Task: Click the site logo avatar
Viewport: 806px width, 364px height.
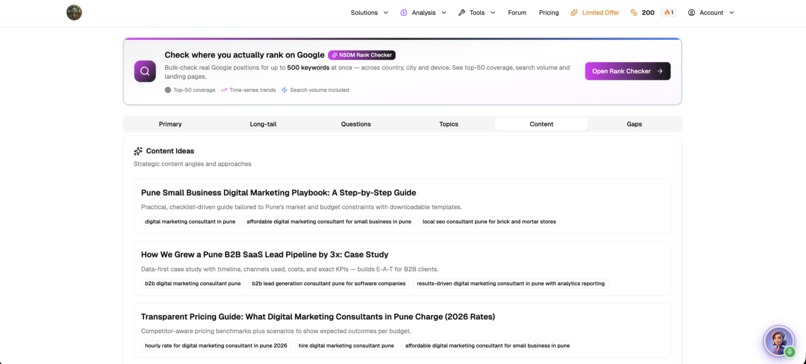Action: (74, 12)
